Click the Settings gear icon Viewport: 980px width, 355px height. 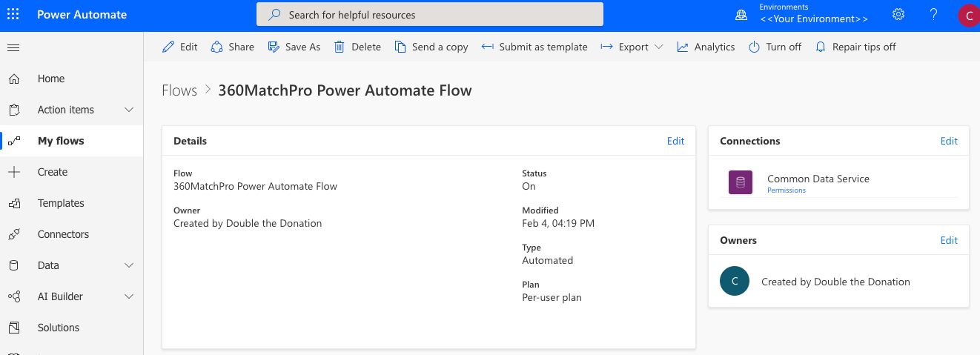point(898,14)
